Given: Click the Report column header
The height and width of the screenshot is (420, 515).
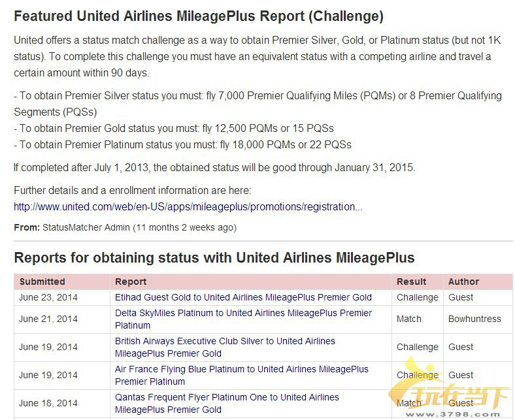Looking at the screenshot, I should (x=131, y=282).
